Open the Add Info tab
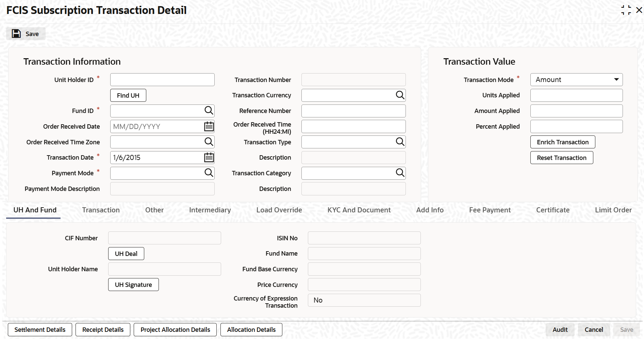Viewport: 644px width, 339px height. [x=430, y=210]
